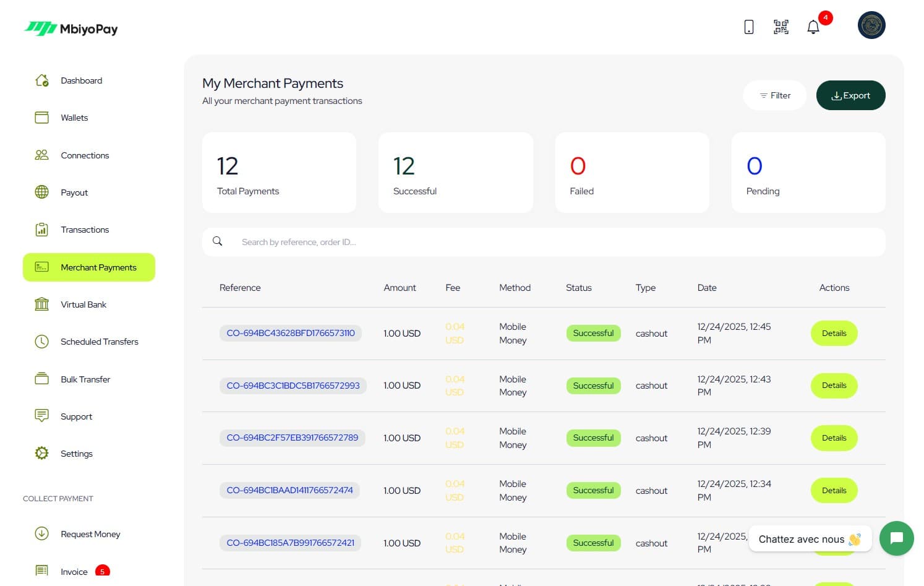The height and width of the screenshot is (586, 924).
Task: Select Merchant Payments in sidebar
Action: click(x=89, y=267)
